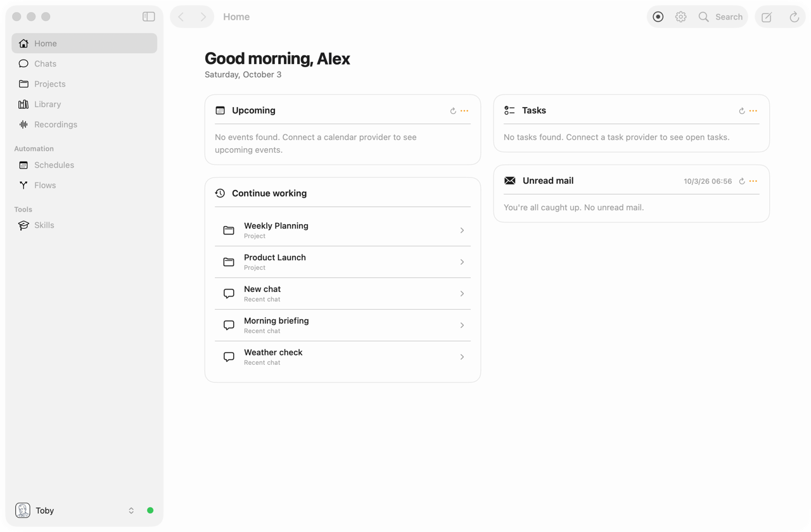Refresh the Unread mail card
811x532 pixels.
(742, 181)
